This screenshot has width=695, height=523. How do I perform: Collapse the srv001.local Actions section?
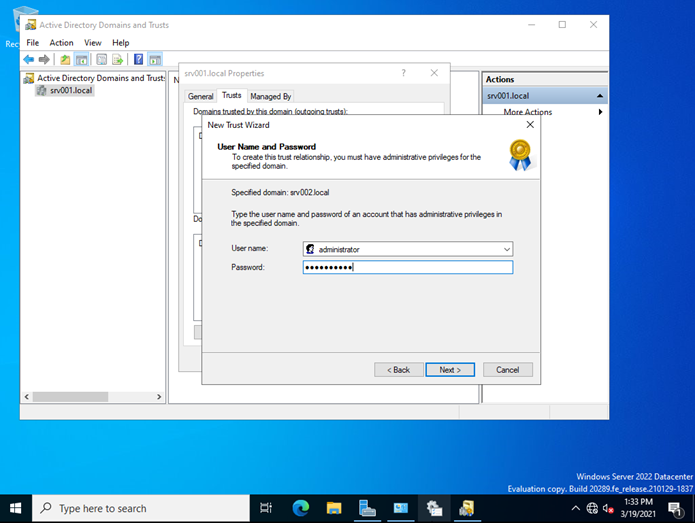point(599,96)
